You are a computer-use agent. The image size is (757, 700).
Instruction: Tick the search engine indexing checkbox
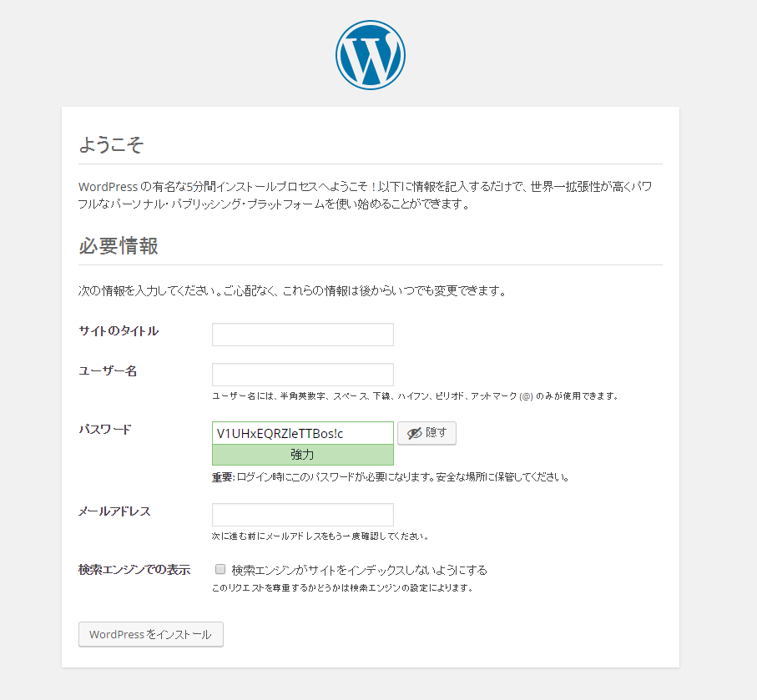220,569
